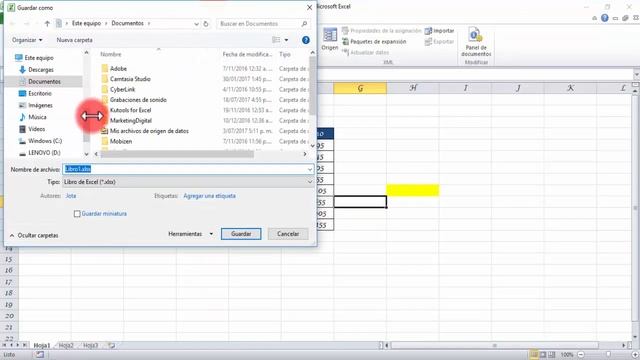The height and width of the screenshot is (360, 640).
Task: Select column K header in Excel
Action: point(570,88)
